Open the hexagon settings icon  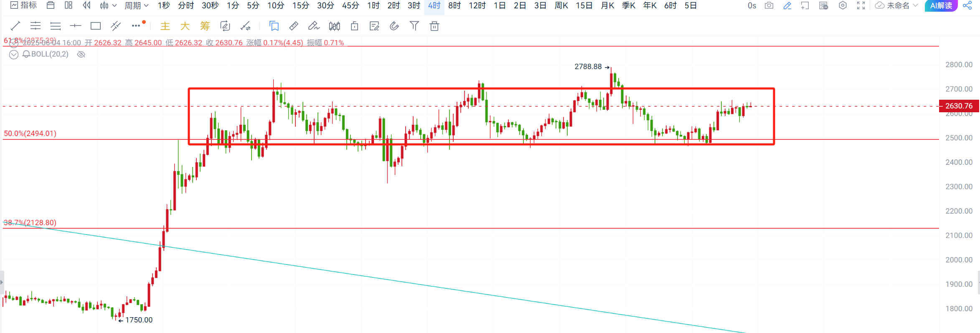click(x=843, y=5)
